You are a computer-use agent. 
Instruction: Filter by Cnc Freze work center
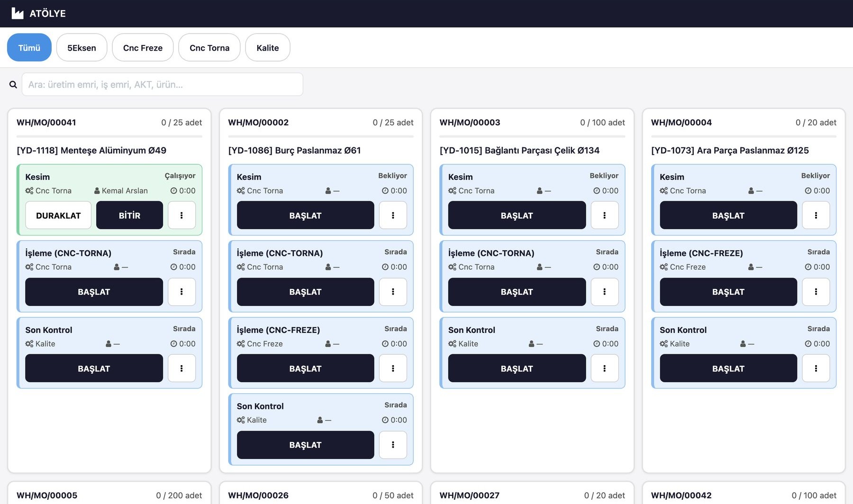(143, 47)
